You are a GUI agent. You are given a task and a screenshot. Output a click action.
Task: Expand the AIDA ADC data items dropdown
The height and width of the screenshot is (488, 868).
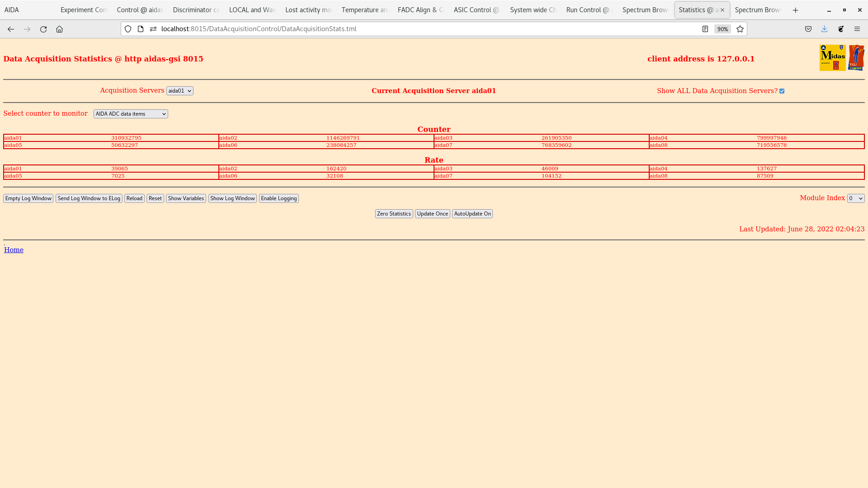131,114
